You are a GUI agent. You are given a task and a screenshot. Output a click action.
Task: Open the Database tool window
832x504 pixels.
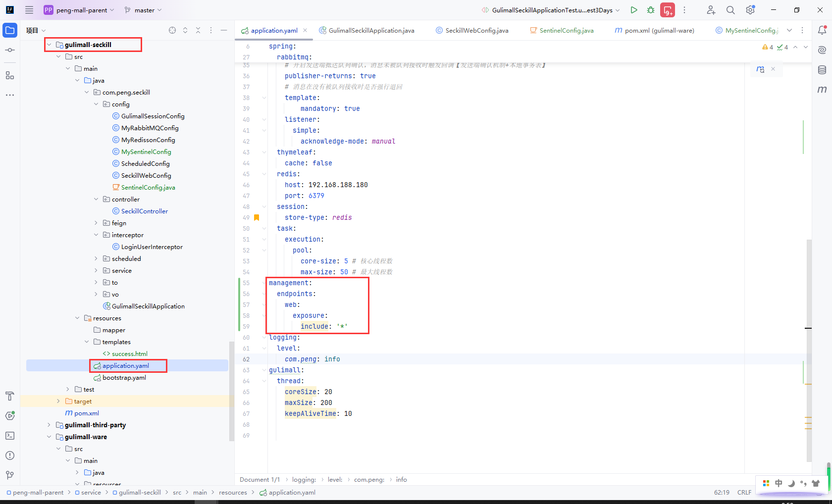tap(822, 70)
